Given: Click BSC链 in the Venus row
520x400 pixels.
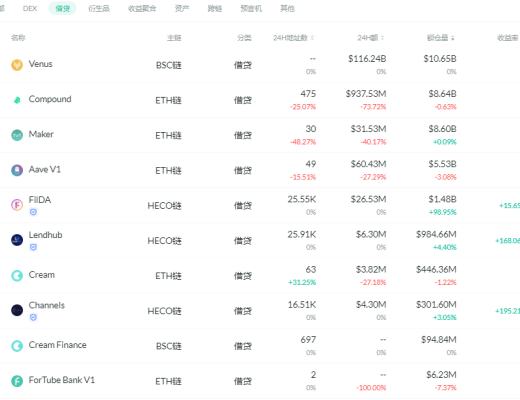Looking at the screenshot, I should tap(169, 65).
